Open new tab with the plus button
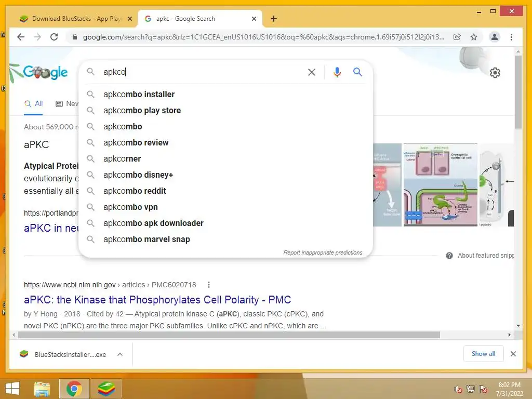 [x=274, y=19]
